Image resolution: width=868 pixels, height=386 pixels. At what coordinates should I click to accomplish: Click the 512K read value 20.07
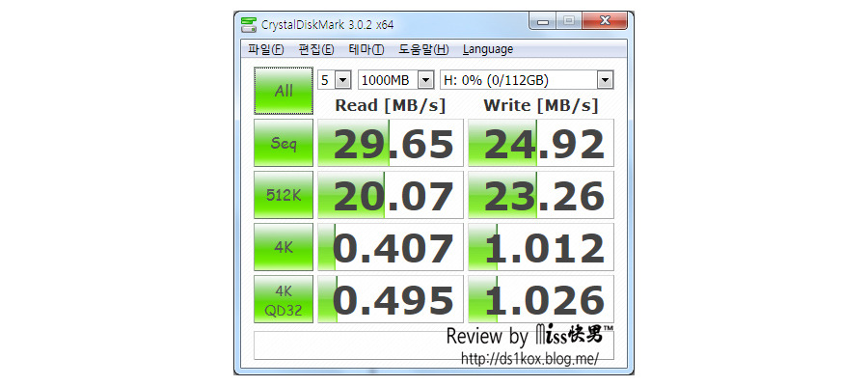pyautogui.click(x=391, y=195)
